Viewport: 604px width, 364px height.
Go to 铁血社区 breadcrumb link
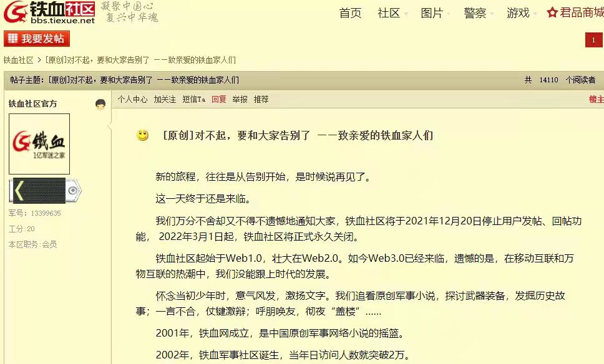click(x=19, y=60)
